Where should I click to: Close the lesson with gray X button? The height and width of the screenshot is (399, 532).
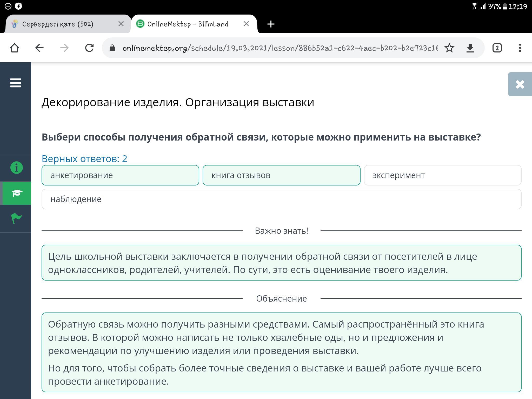520,84
